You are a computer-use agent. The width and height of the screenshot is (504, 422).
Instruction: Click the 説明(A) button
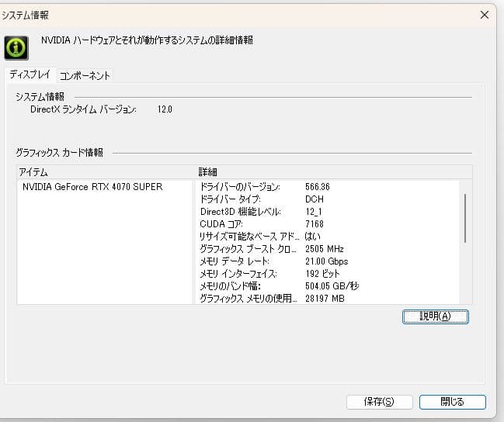tap(436, 316)
